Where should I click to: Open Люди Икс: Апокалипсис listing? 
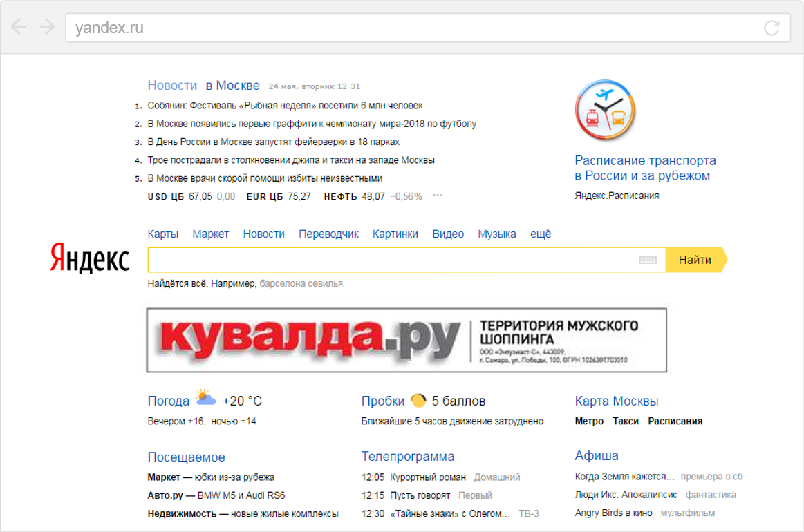[x=626, y=495]
